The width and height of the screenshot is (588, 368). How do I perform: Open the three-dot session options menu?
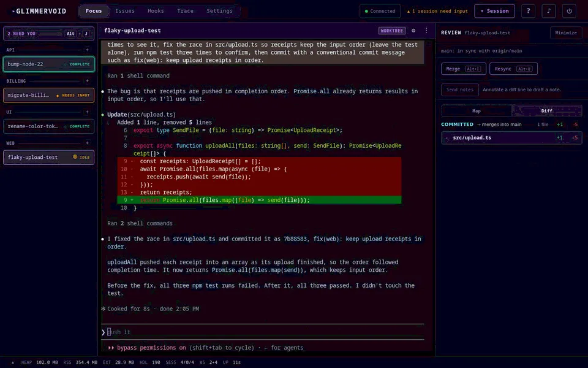coord(426,31)
